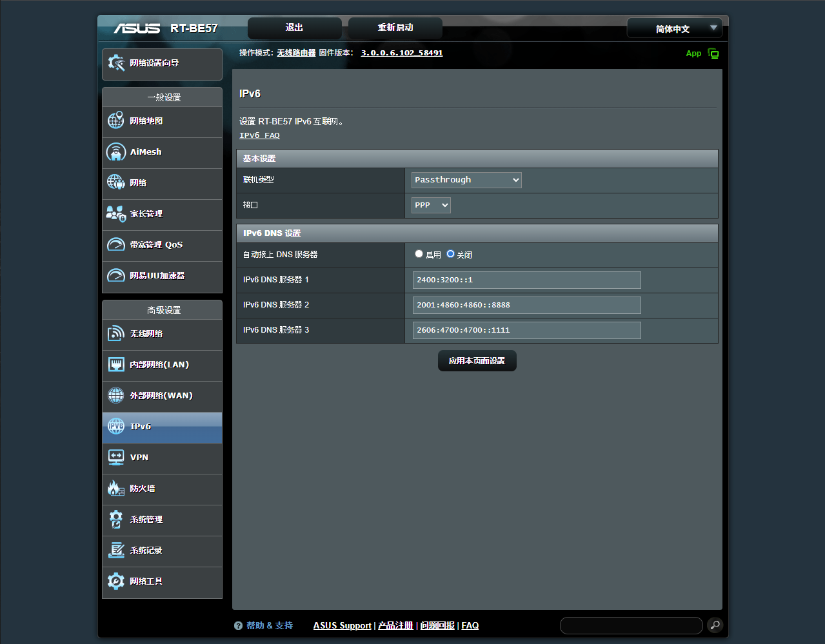Click the 应用本页面设置 apply button
This screenshot has height=644, width=825.
477,361
